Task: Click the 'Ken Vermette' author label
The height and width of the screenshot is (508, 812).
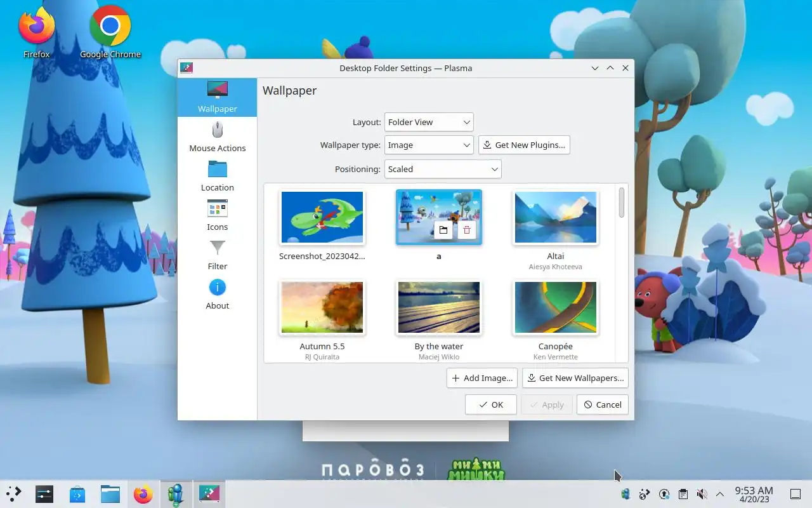Action: pos(556,357)
